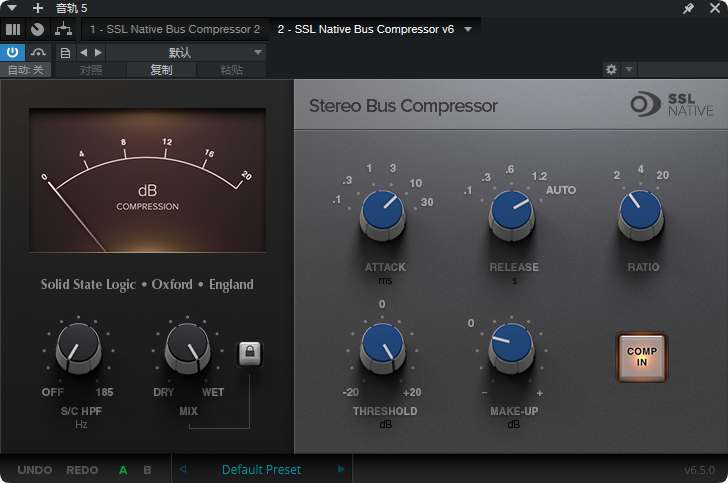Open the plugin list dropdown arrow after v6
Image resolution: width=728 pixels, height=483 pixels.
468,29
